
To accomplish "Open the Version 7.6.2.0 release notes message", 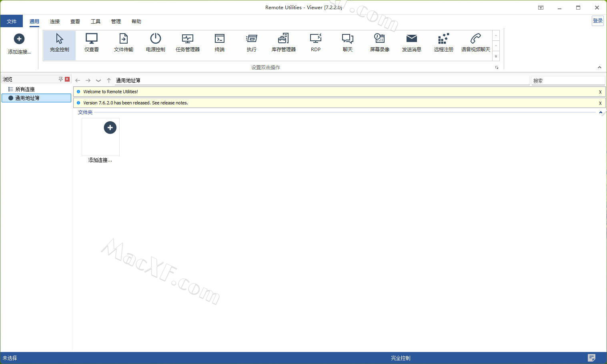I will coord(136,103).
